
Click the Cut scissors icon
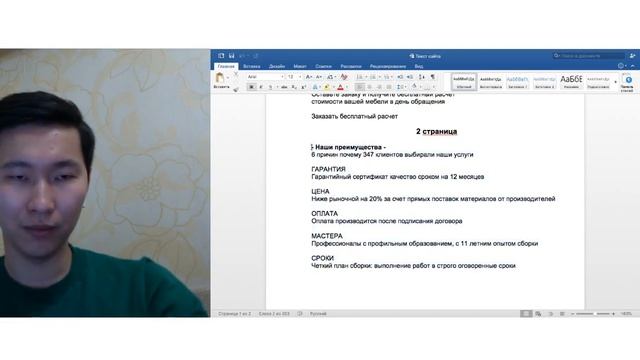tap(236, 74)
